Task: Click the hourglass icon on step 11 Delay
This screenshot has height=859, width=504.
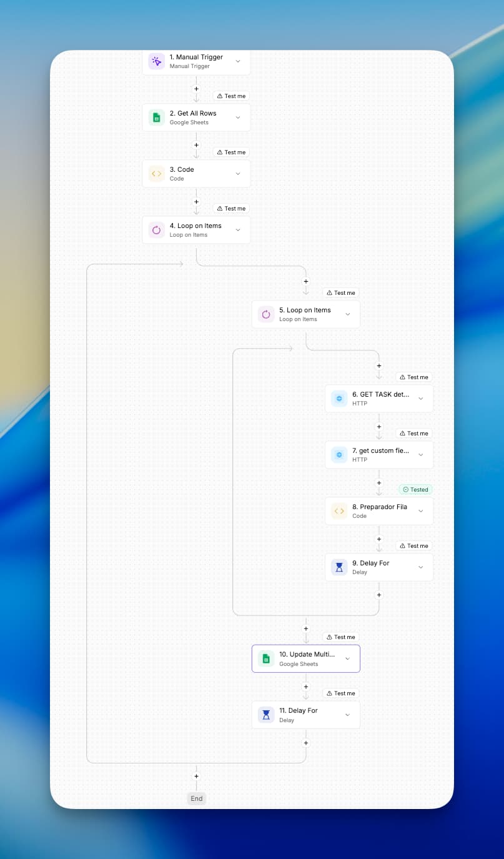Action: coord(266,715)
